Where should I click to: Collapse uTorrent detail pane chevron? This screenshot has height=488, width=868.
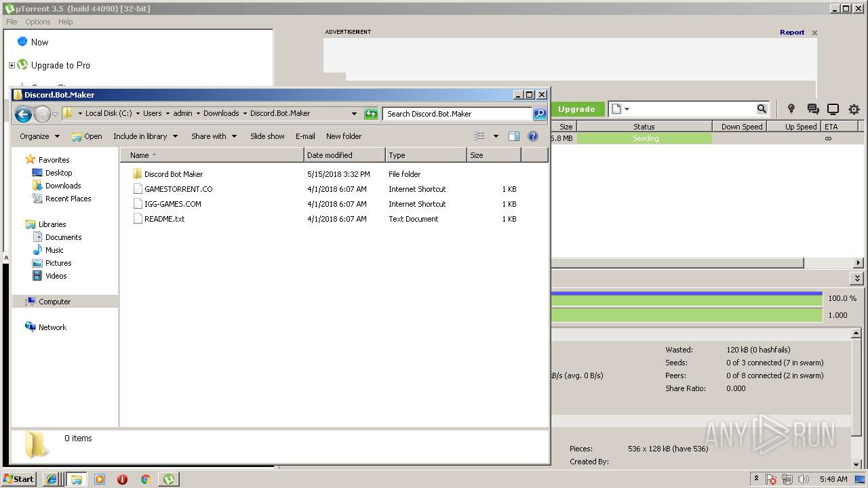857,279
